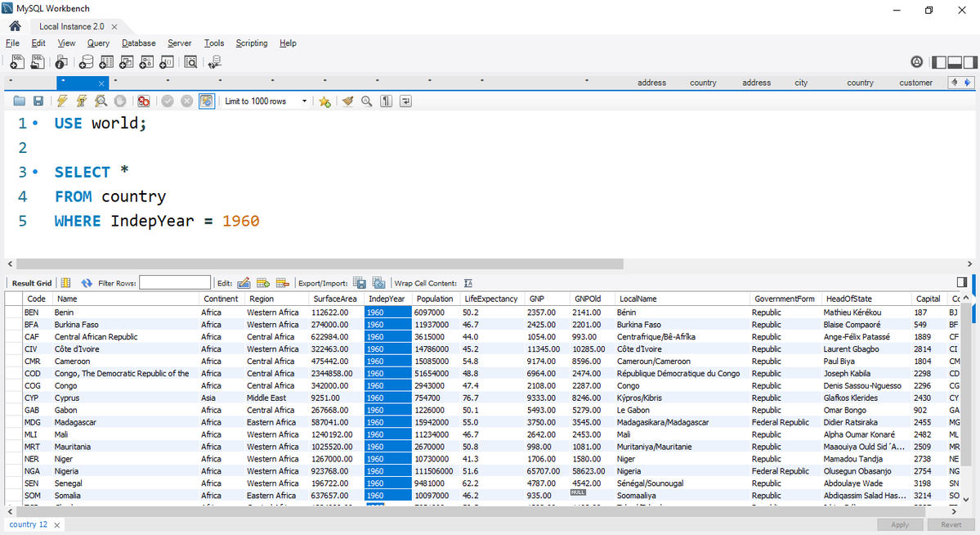
Task: Open the schema inspector icon
Action: 60,62
